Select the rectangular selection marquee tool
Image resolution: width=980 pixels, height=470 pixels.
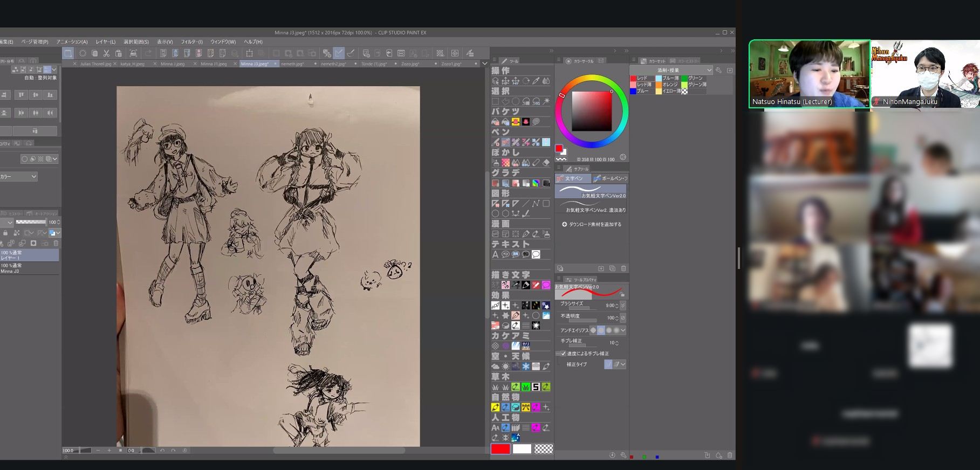(495, 101)
